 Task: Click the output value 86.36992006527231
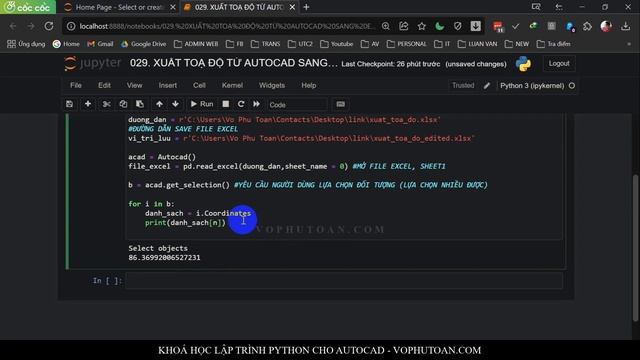tap(164, 258)
